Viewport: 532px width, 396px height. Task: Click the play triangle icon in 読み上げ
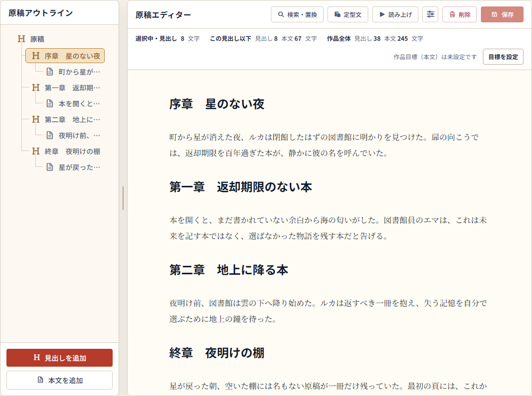pyautogui.click(x=382, y=14)
